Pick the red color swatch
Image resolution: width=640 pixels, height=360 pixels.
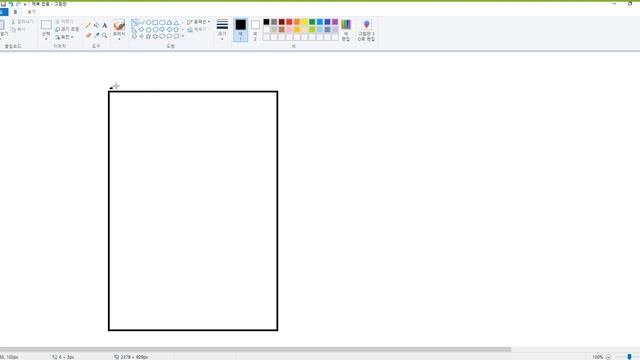click(289, 22)
